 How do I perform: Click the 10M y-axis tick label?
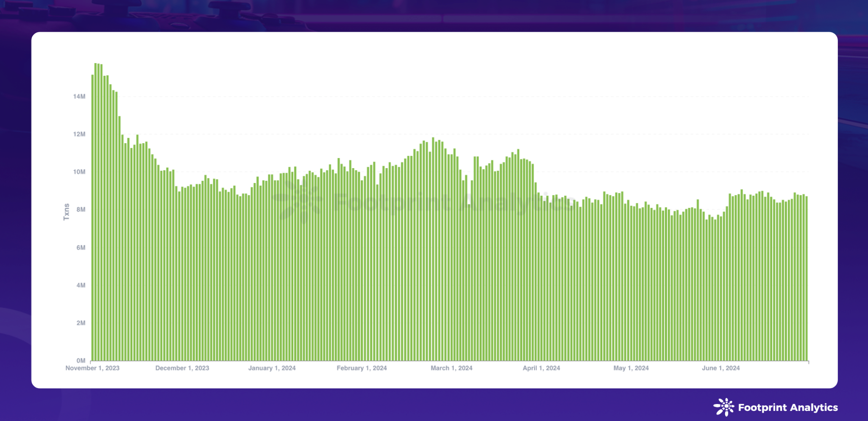[79, 172]
